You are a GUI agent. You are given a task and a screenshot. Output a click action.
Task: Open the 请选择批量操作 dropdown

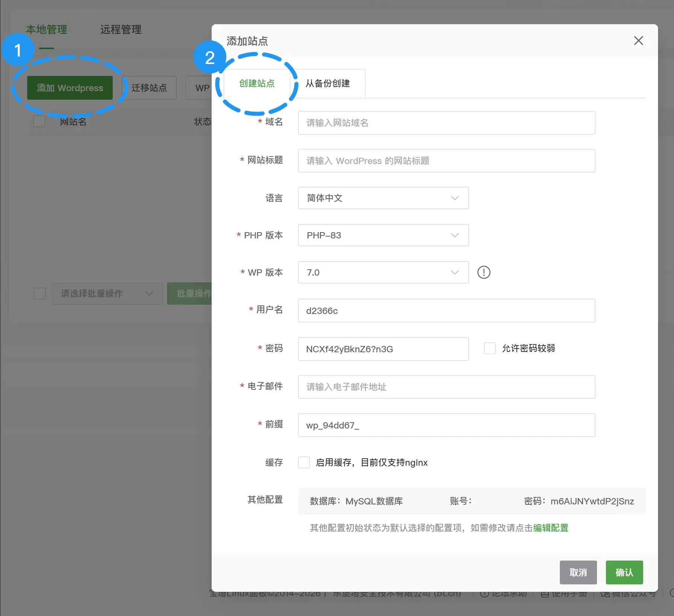107,293
